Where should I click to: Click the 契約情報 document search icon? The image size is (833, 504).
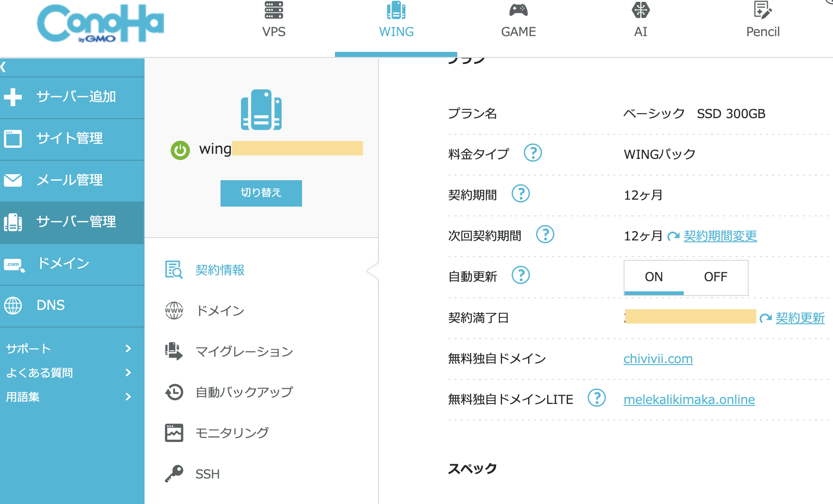click(x=174, y=270)
